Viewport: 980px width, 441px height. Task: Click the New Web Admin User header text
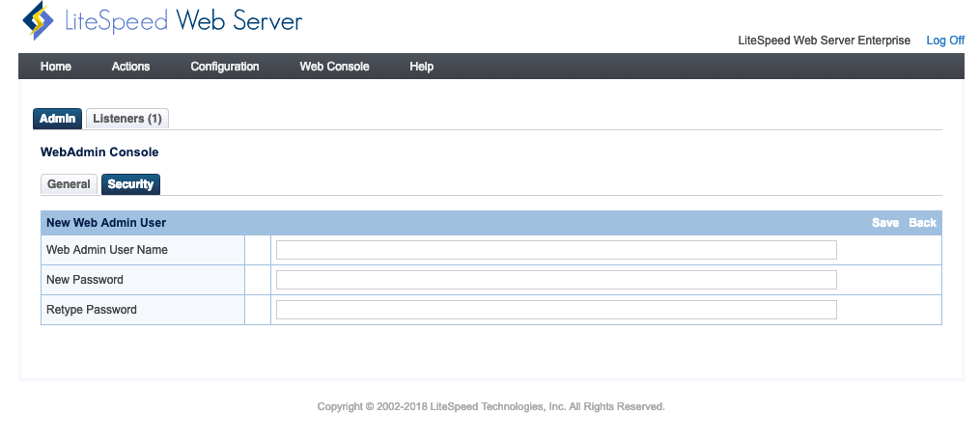tap(106, 223)
